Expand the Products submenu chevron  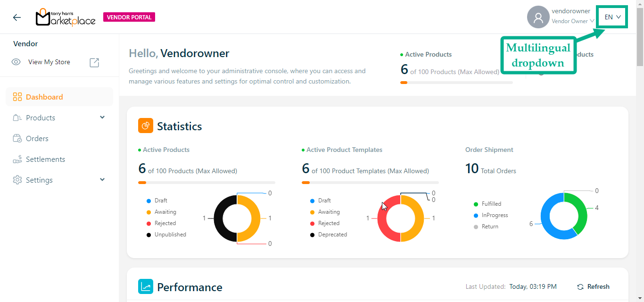coord(102,117)
